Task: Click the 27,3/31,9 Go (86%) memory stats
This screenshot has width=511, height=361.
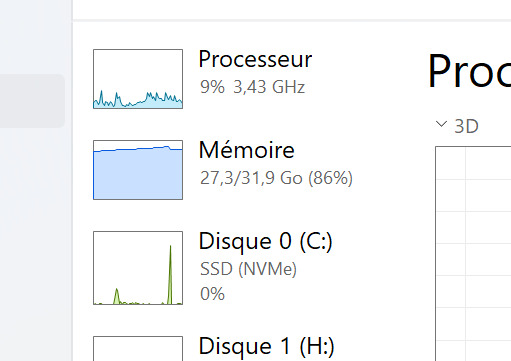Action: click(x=276, y=178)
